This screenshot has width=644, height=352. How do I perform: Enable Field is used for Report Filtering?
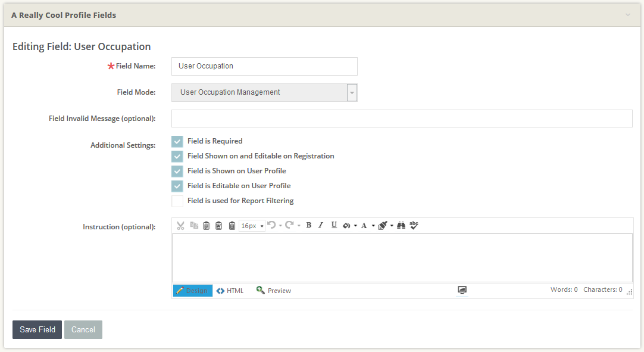coord(177,201)
